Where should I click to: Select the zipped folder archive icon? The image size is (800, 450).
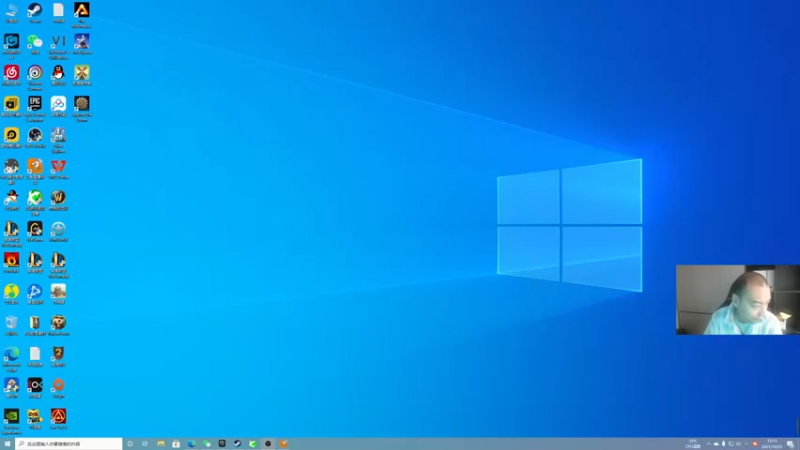point(35,324)
